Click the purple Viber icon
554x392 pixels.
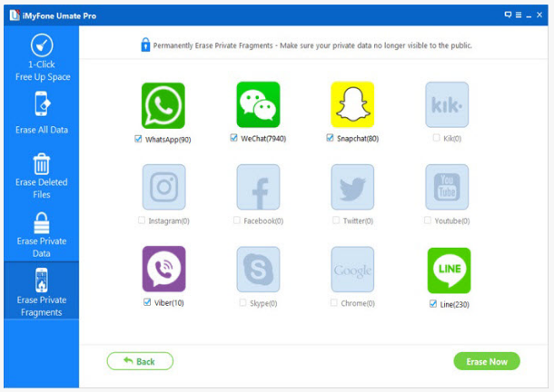(164, 269)
